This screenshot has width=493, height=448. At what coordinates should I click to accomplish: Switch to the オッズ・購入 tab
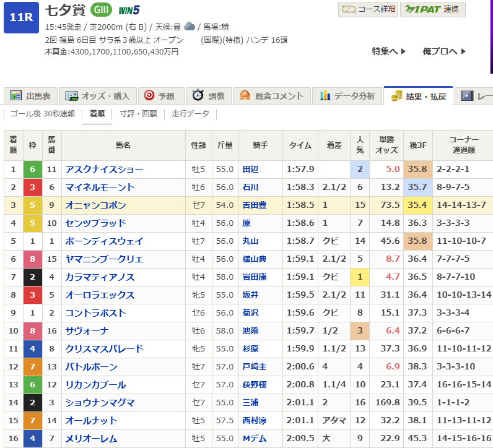tap(98, 96)
